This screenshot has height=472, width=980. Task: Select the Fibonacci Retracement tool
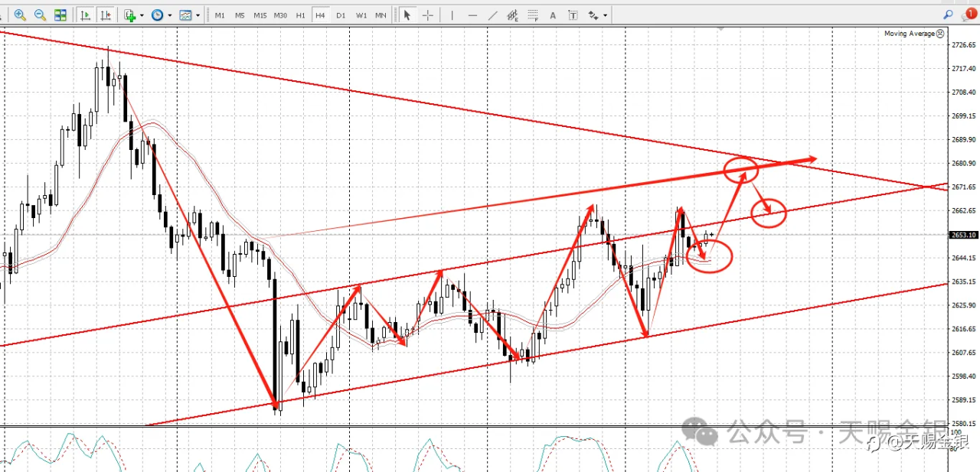click(x=533, y=15)
